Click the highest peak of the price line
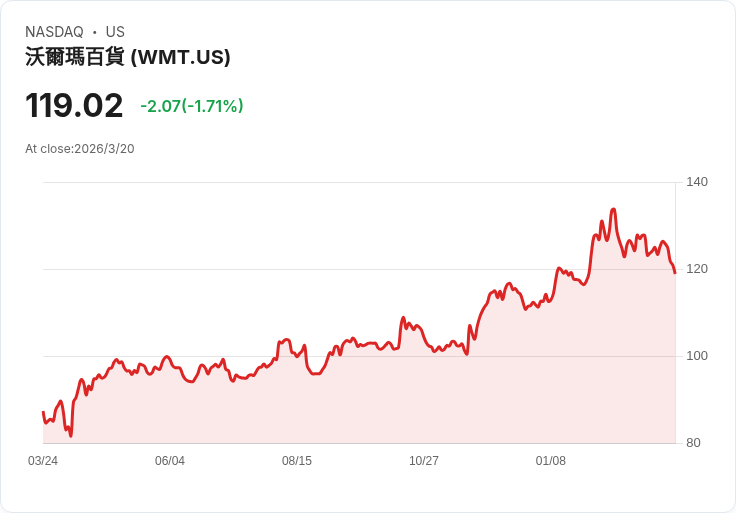736x513 pixels. (x=613, y=209)
